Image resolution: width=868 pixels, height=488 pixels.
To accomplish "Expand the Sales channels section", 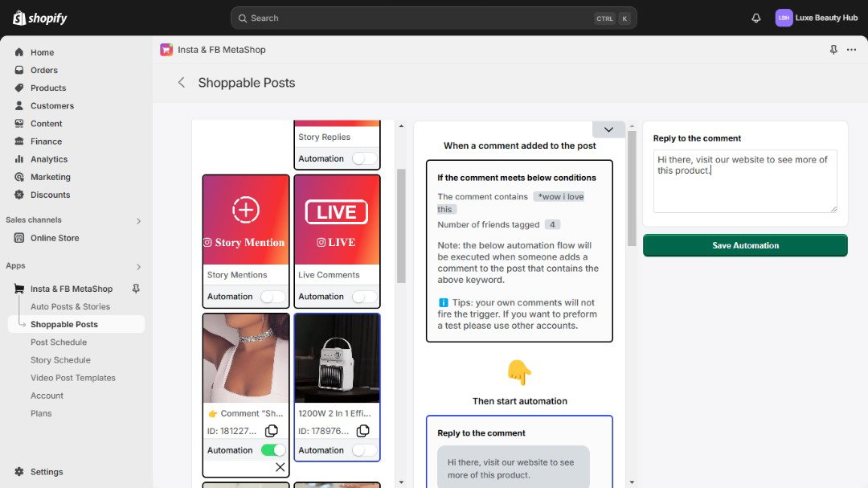I will coord(138,220).
